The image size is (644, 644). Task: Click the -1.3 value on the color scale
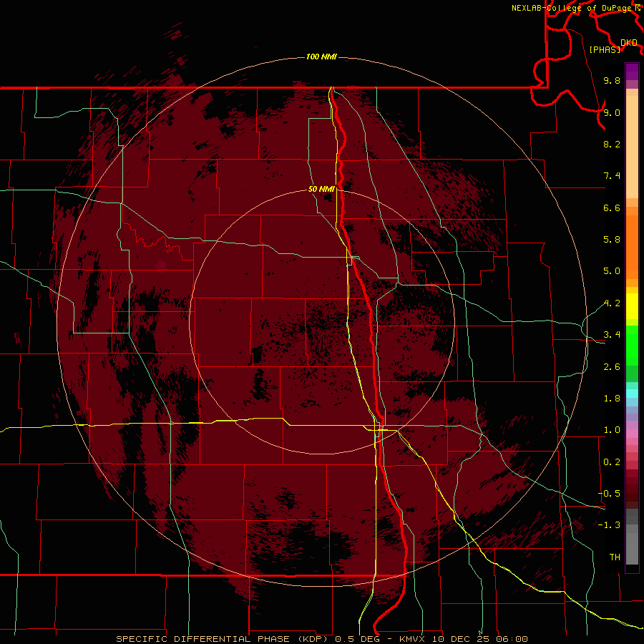point(609,525)
